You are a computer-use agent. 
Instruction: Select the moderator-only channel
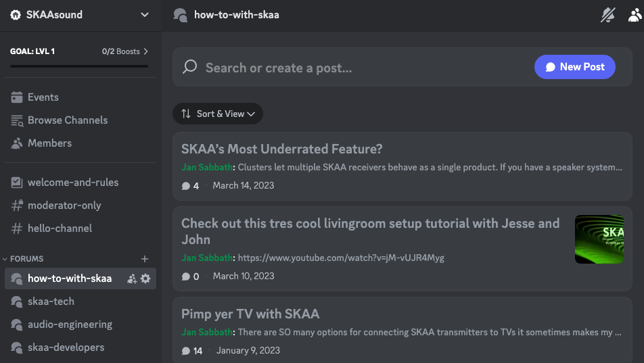click(x=64, y=205)
